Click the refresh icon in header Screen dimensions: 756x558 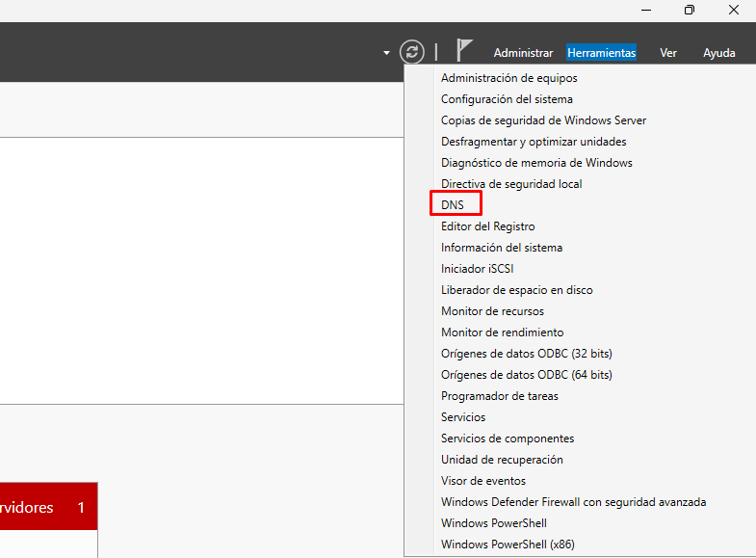point(412,52)
